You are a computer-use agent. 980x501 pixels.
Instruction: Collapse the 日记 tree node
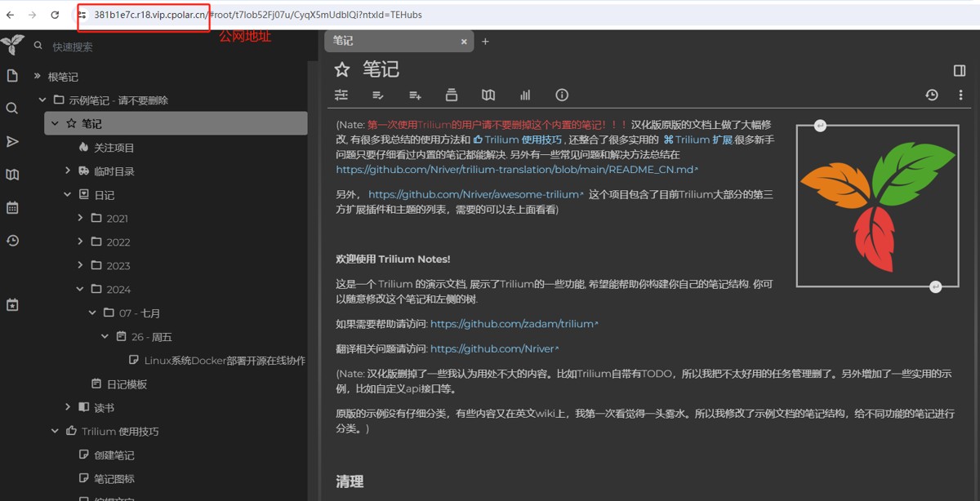coord(68,195)
